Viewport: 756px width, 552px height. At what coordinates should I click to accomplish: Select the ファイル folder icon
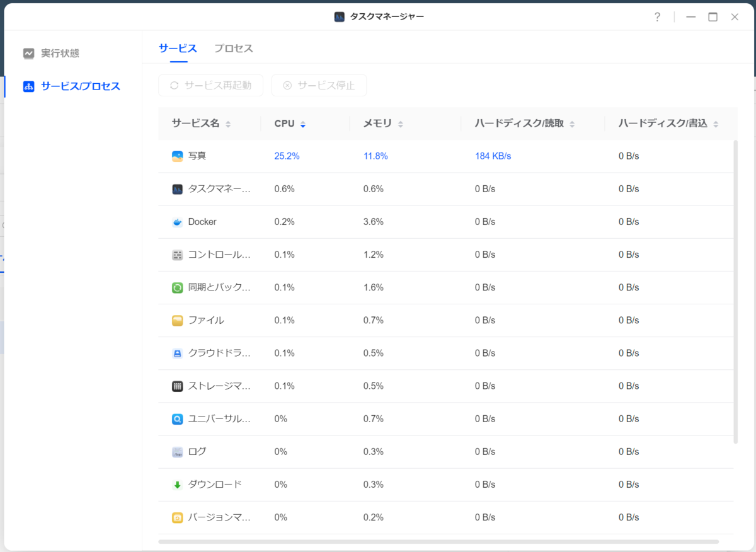[x=177, y=320]
